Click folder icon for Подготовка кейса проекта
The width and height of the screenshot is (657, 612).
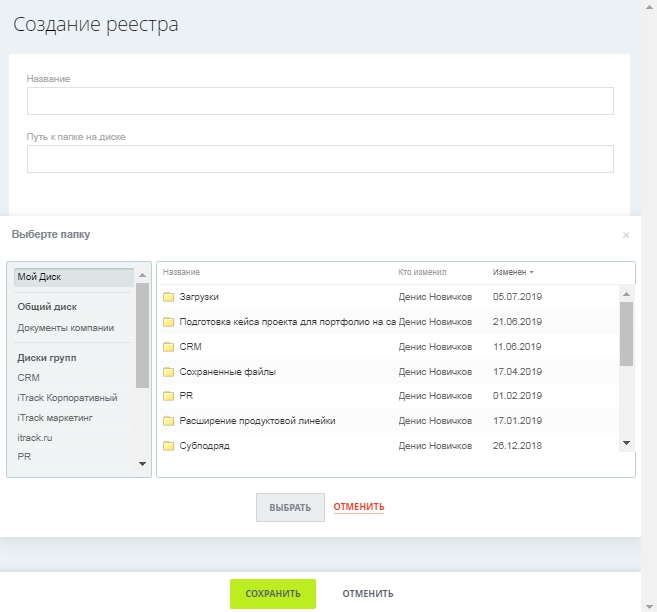coord(169,322)
